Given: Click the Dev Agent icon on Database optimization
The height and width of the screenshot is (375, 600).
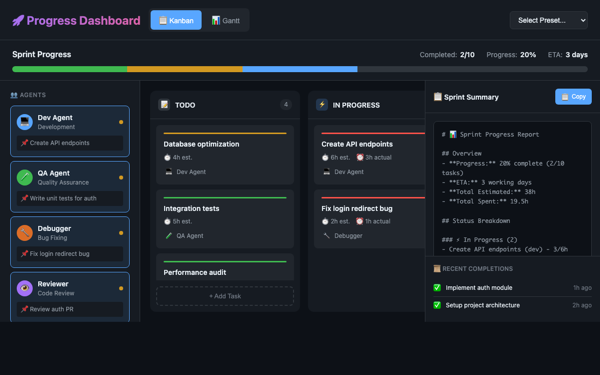Looking at the screenshot, I should pos(169,172).
